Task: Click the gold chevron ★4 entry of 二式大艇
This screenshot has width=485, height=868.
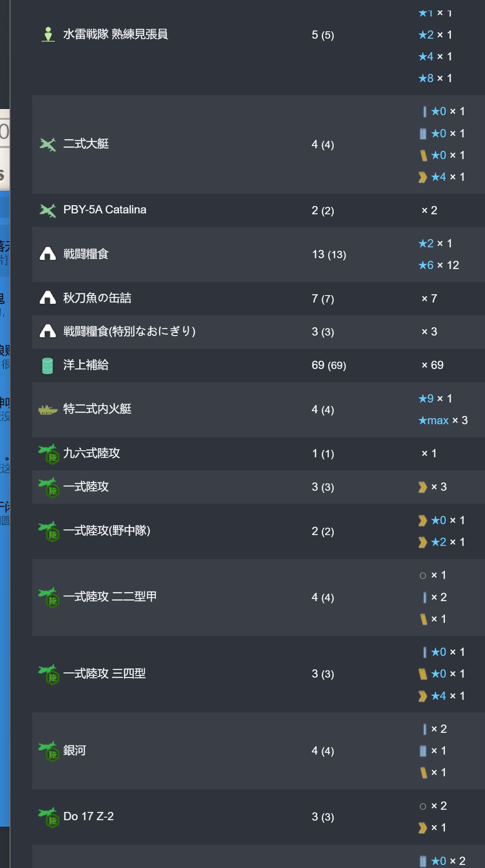Action: [x=442, y=177]
